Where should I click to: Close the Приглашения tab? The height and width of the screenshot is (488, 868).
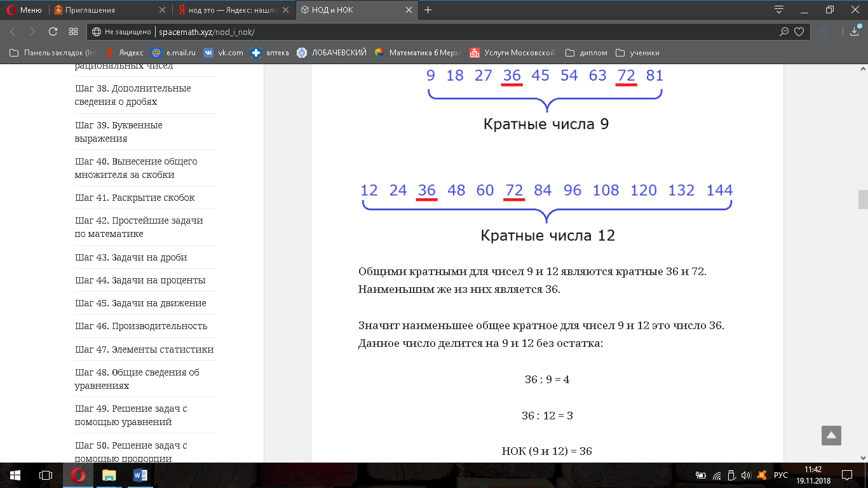161,10
